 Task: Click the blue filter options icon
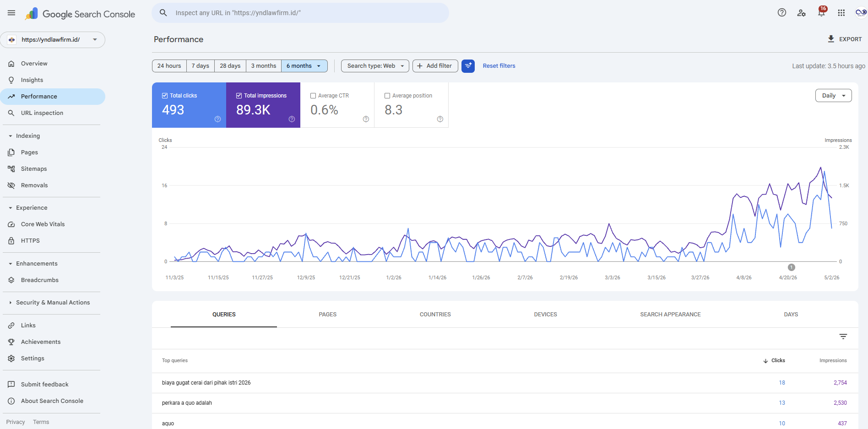pos(468,66)
